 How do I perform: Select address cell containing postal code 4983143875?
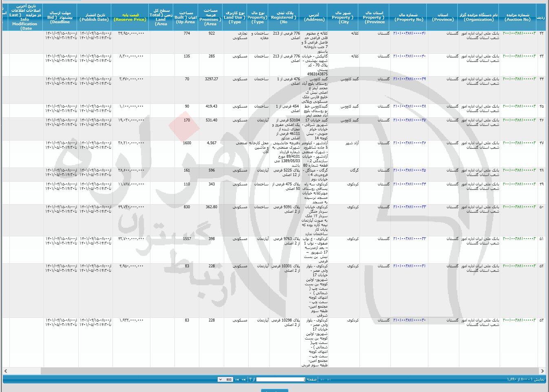pyautogui.click(x=314, y=65)
